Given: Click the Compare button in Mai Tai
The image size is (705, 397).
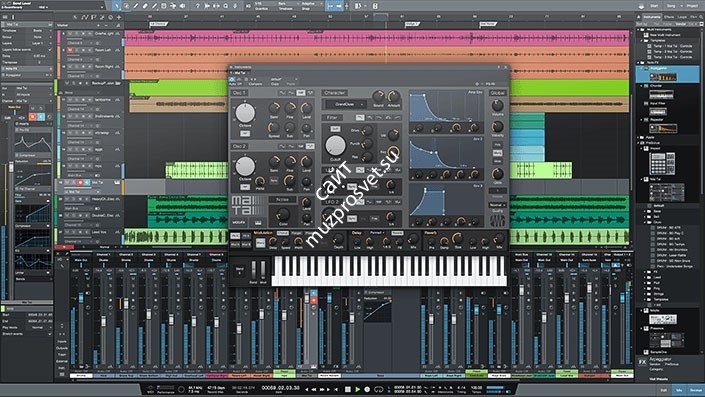Looking at the screenshot, I should [255, 84].
